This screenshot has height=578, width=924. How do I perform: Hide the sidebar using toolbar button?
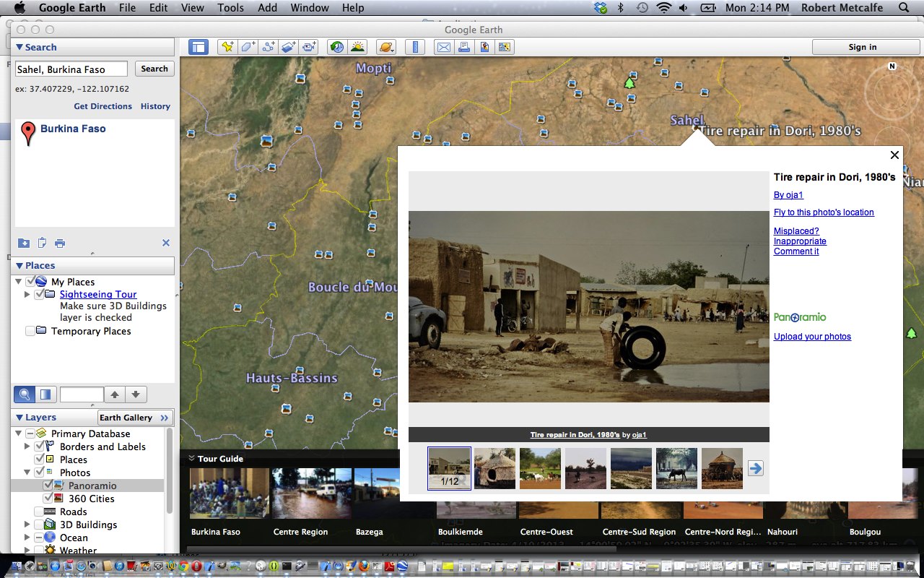click(198, 47)
